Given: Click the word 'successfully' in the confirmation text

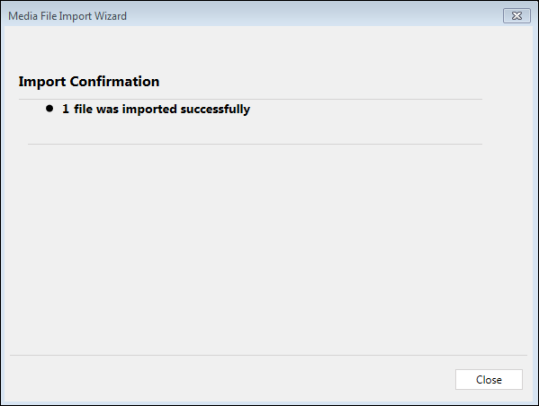Looking at the screenshot, I should [215, 109].
